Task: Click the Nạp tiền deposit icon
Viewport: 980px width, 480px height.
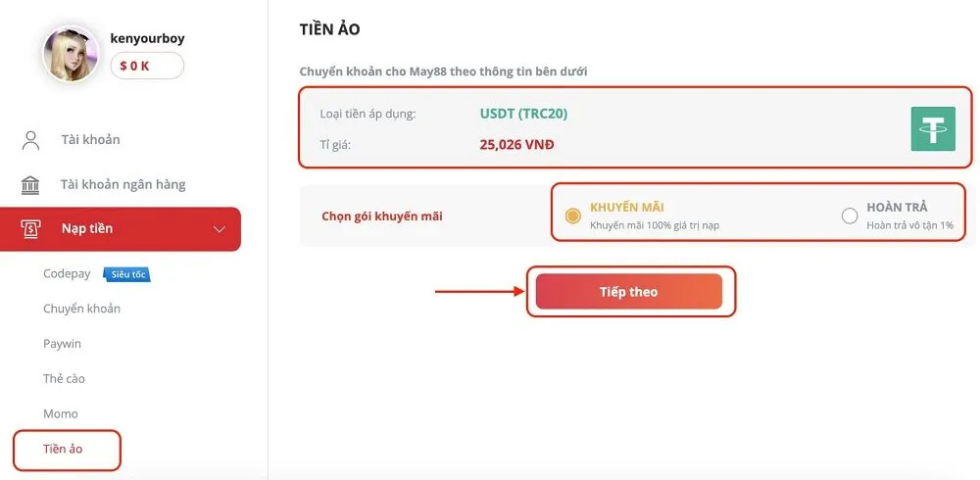Action: 31,229
